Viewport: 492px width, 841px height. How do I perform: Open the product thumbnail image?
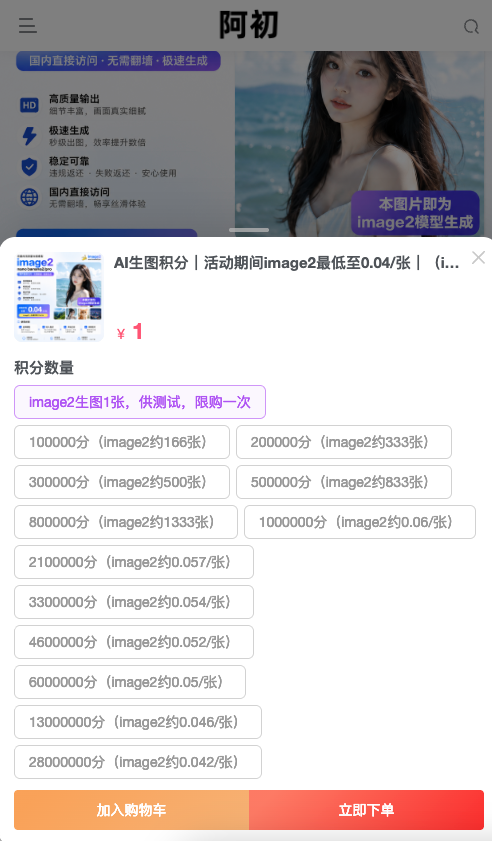pyautogui.click(x=58, y=297)
